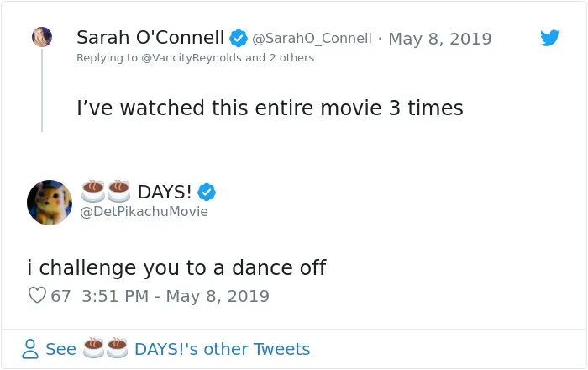Click 'I've watched this entire movie' text
The image size is (588, 370).
point(229,108)
